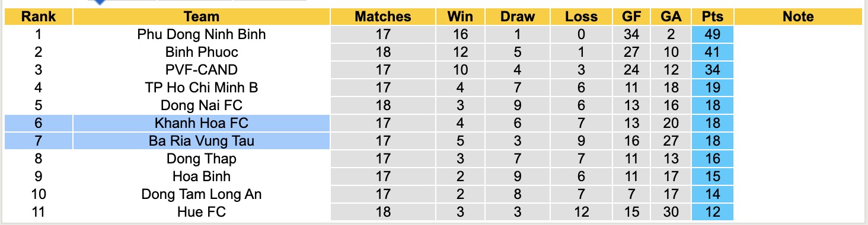Click the Dong Thap team name

point(202,159)
